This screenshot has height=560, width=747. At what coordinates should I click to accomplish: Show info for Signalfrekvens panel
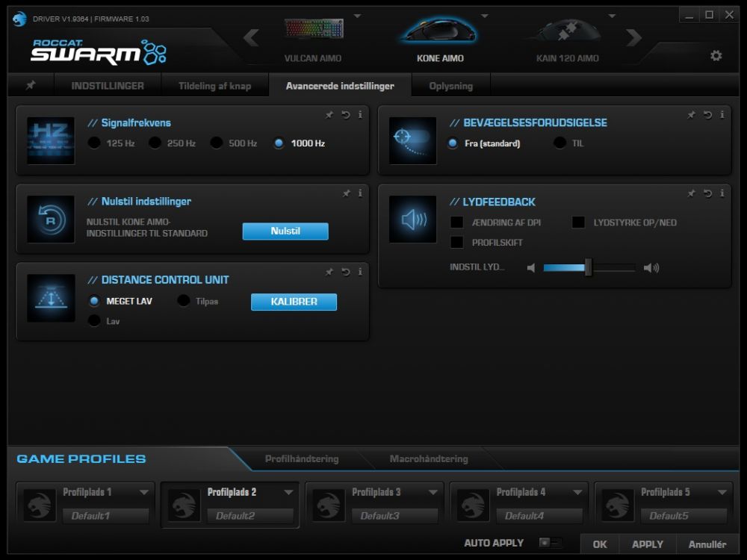point(360,115)
